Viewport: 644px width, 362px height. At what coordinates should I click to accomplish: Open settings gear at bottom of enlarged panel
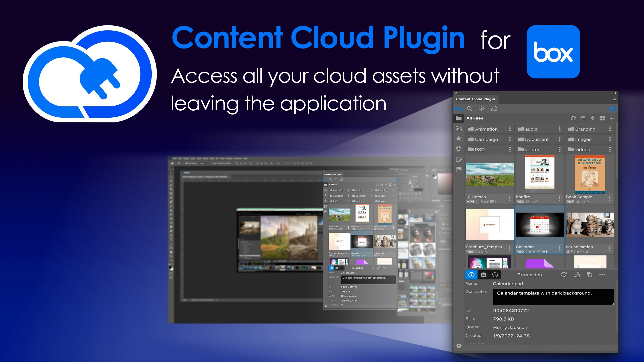[459, 346]
